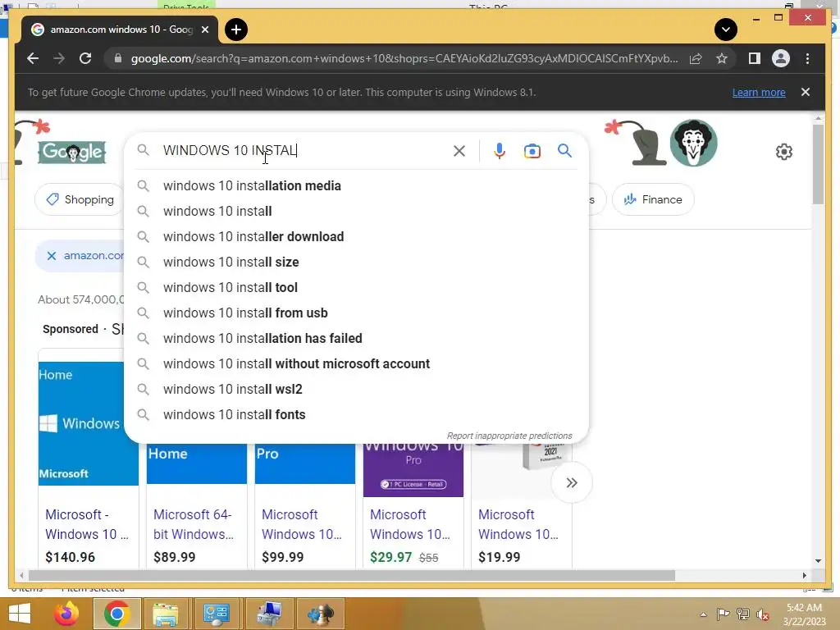Viewport: 840px width, 630px height.
Task: Open the $99.99 Microsoft Windows 10 listing
Action: tap(302, 524)
